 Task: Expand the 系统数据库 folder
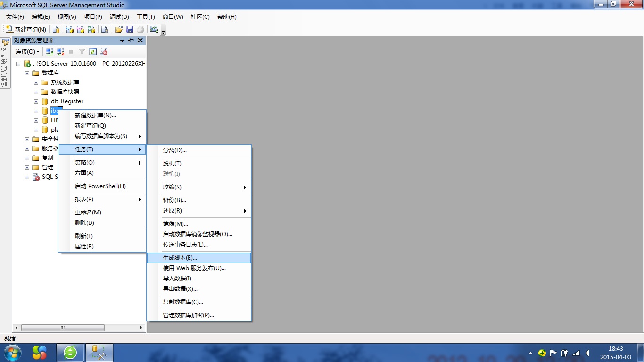[x=36, y=82]
